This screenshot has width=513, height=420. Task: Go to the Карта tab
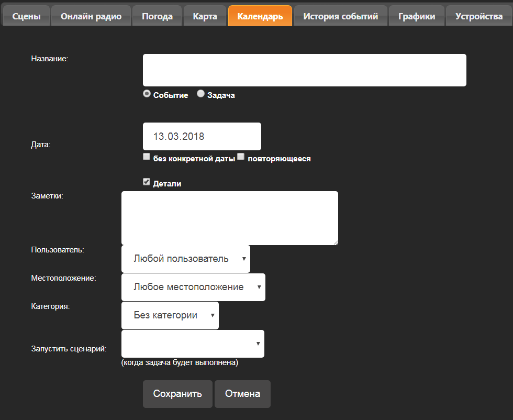pyautogui.click(x=205, y=16)
